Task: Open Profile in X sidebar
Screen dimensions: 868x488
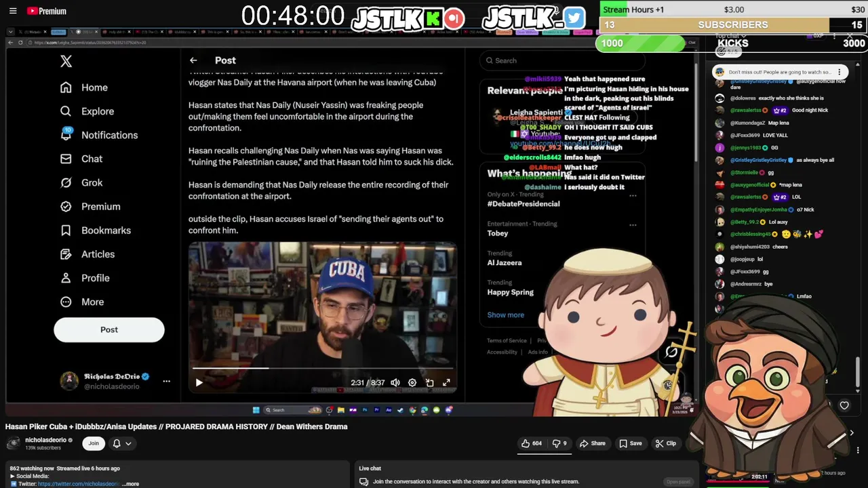Action: tap(85, 278)
